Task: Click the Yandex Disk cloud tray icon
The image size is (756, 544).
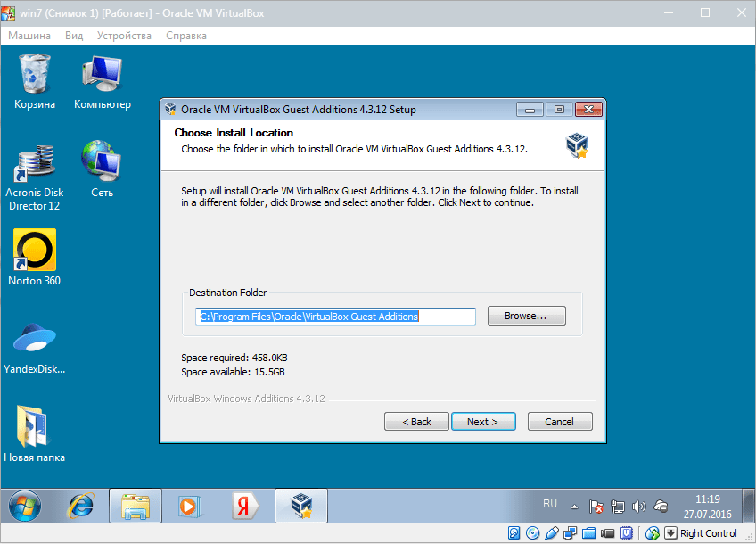Action: [661, 506]
